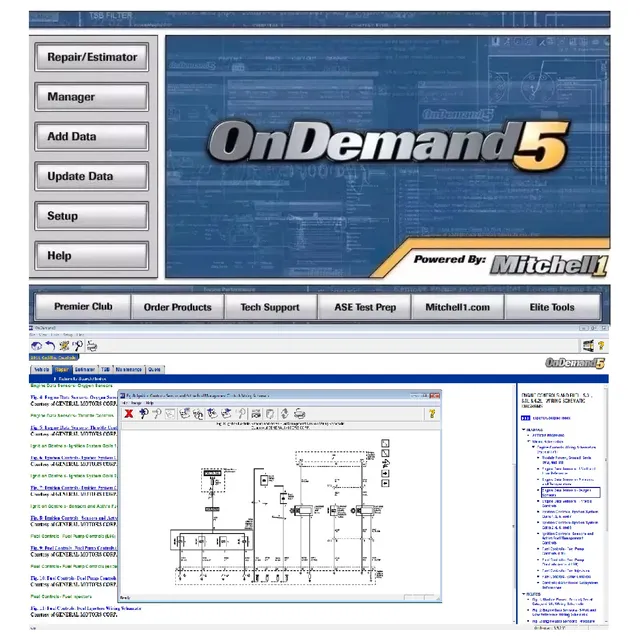
Task: Open the Quote tab
Action: point(154,369)
